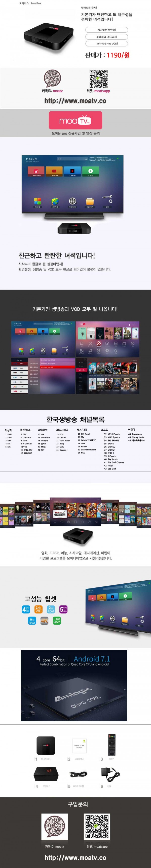This screenshot has width=151, height=868.
Task: Open Netflix tile on large TV screen
Action: (72, 171)
